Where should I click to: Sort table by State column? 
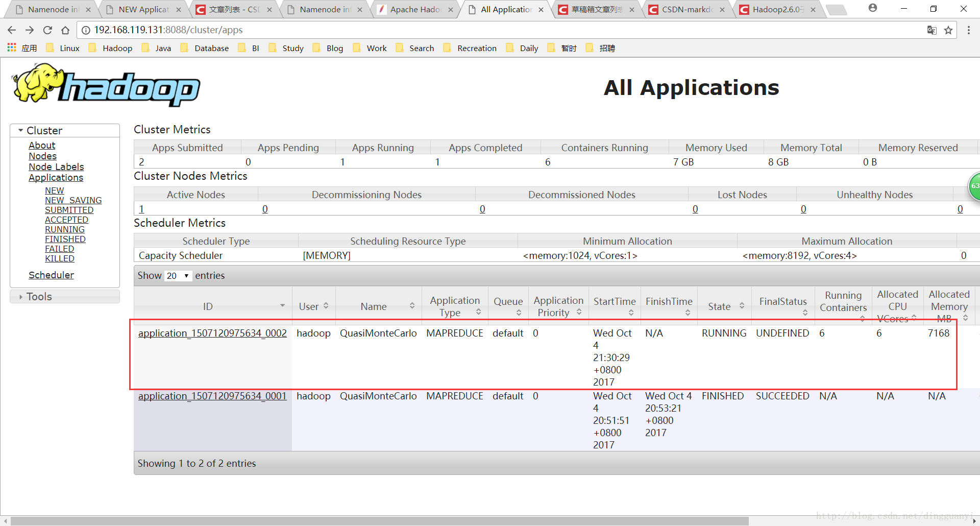click(x=725, y=306)
